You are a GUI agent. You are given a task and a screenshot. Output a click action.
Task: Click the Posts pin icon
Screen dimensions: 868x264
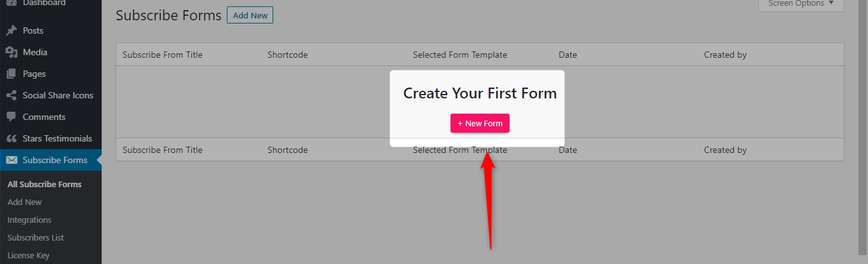11,30
